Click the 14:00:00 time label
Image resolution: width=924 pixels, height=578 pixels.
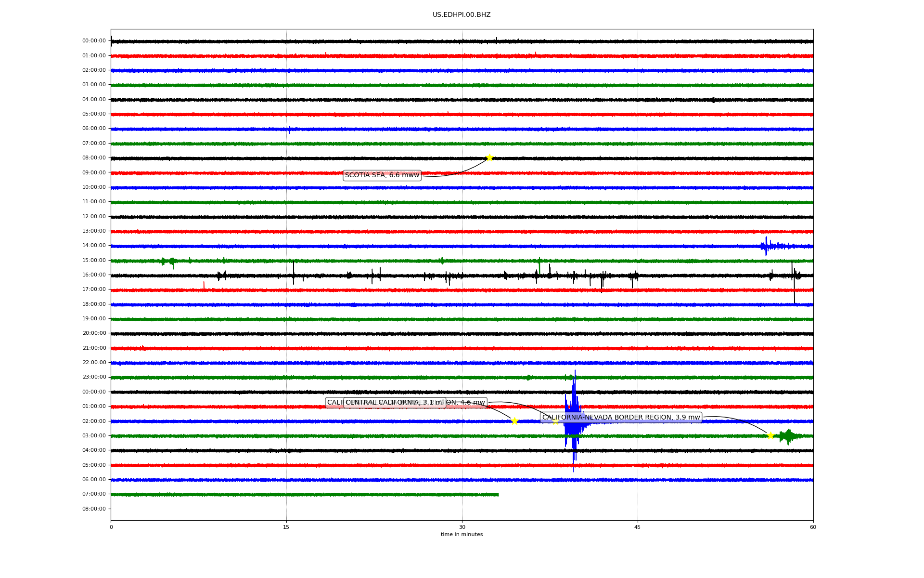(x=94, y=245)
